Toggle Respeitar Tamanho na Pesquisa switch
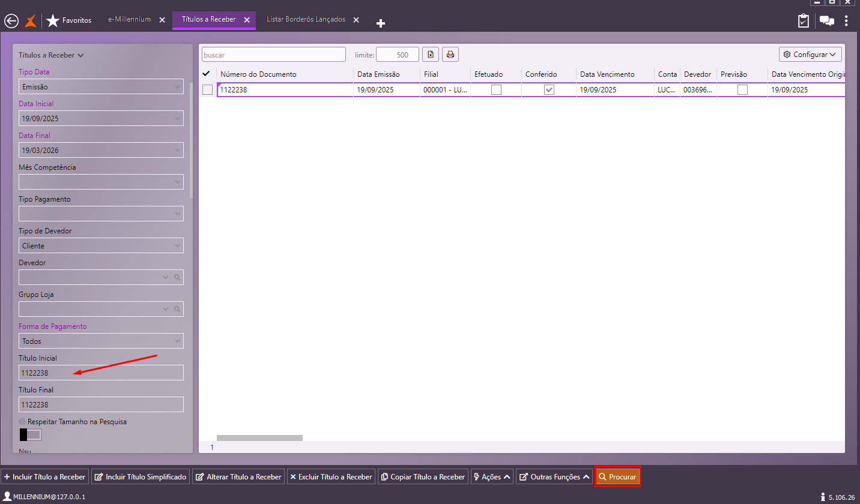860x504 pixels. (31, 434)
